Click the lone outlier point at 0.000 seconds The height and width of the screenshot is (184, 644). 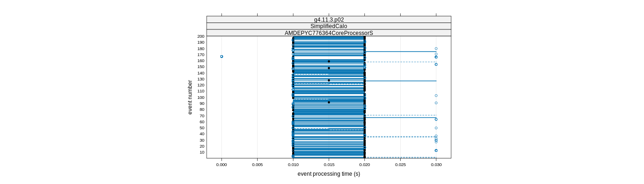pos(222,57)
